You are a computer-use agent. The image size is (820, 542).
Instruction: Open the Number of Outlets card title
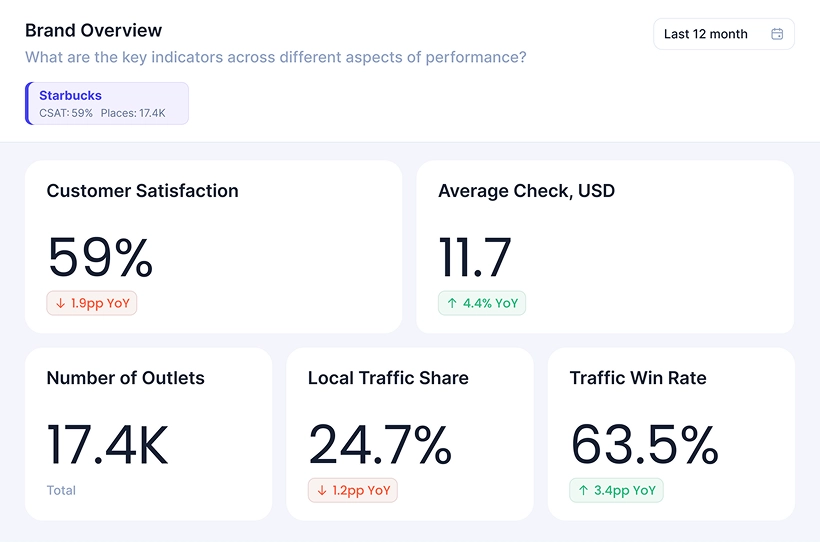(125, 378)
